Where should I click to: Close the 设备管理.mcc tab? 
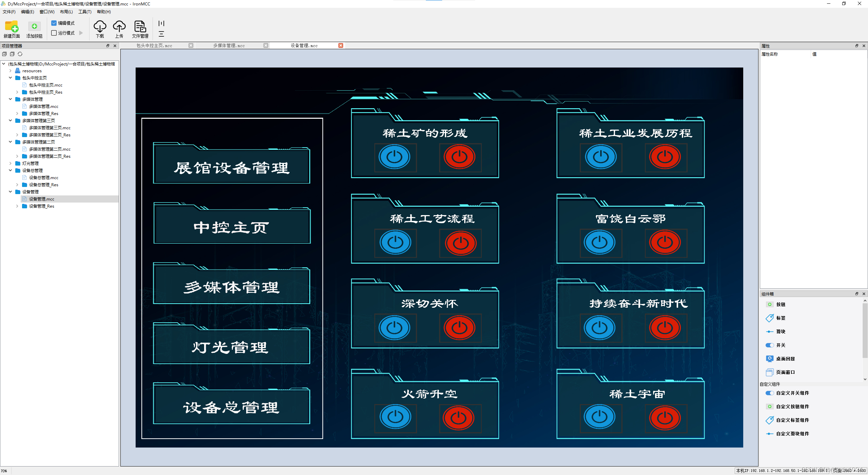[341, 45]
